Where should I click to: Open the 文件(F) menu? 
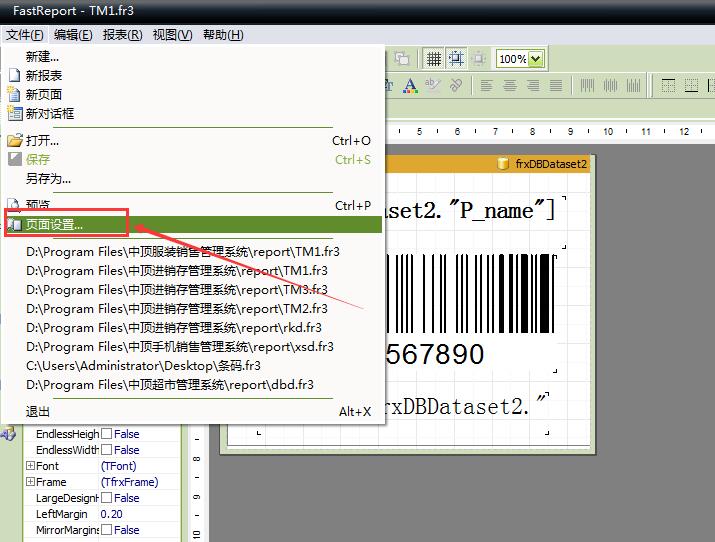point(25,35)
